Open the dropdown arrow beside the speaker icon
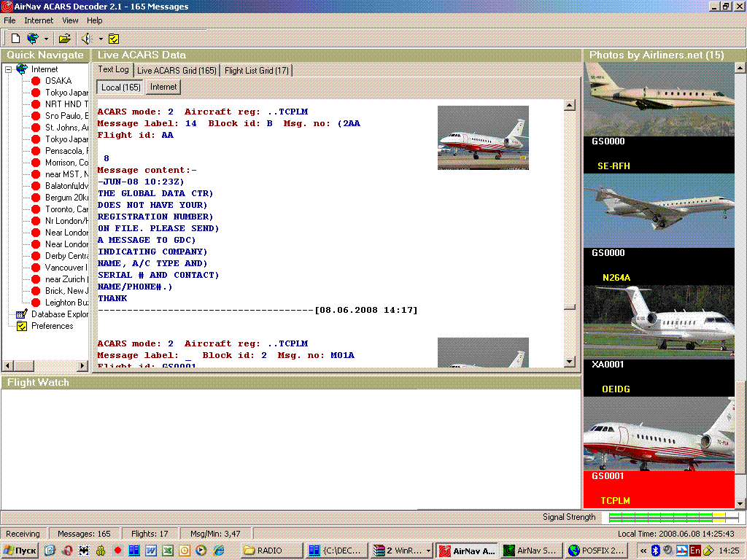 tap(101, 39)
